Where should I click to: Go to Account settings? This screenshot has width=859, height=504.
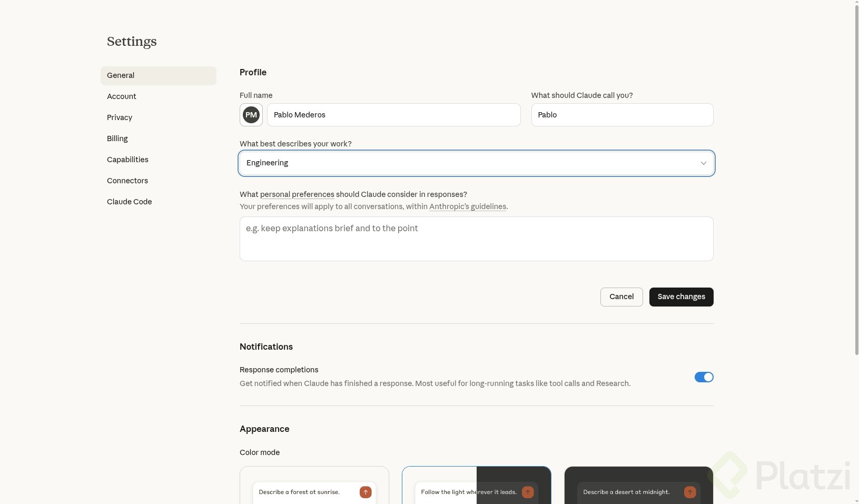(x=122, y=96)
